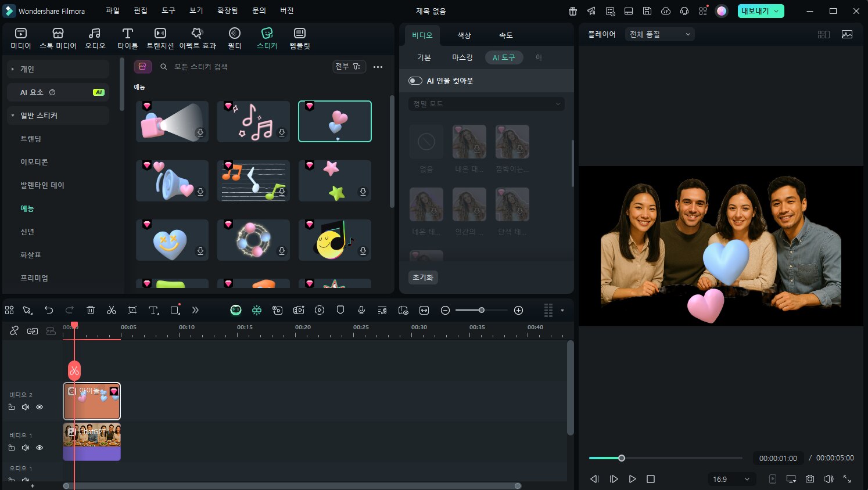Open the image scope icon in player header

(847, 34)
